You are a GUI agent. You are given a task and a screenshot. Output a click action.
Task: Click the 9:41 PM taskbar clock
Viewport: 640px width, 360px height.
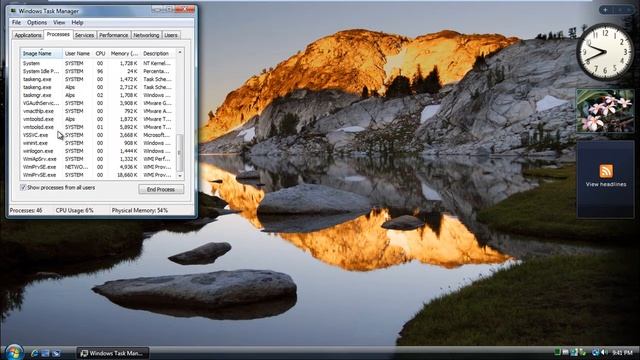click(622, 353)
